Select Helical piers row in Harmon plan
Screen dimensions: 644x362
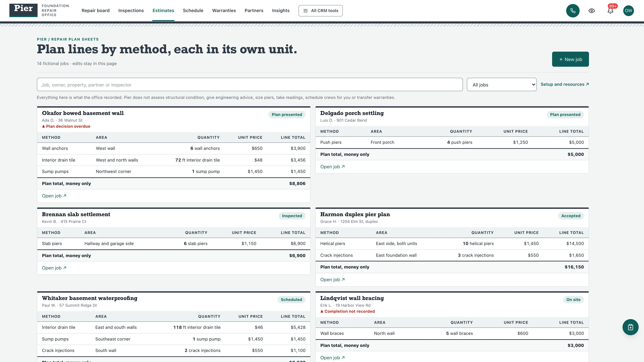pos(452,244)
